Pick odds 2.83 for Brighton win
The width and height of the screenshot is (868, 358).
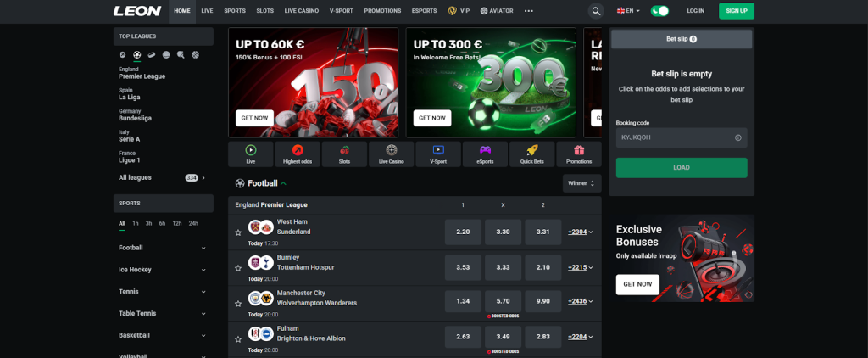[543, 337]
